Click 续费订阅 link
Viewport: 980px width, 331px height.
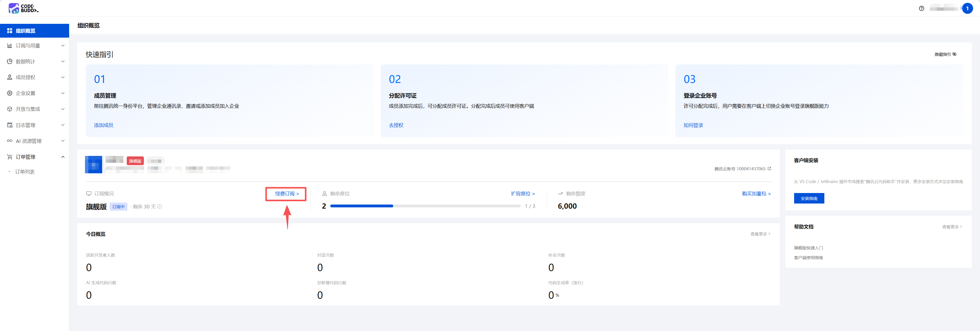point(286,194)
